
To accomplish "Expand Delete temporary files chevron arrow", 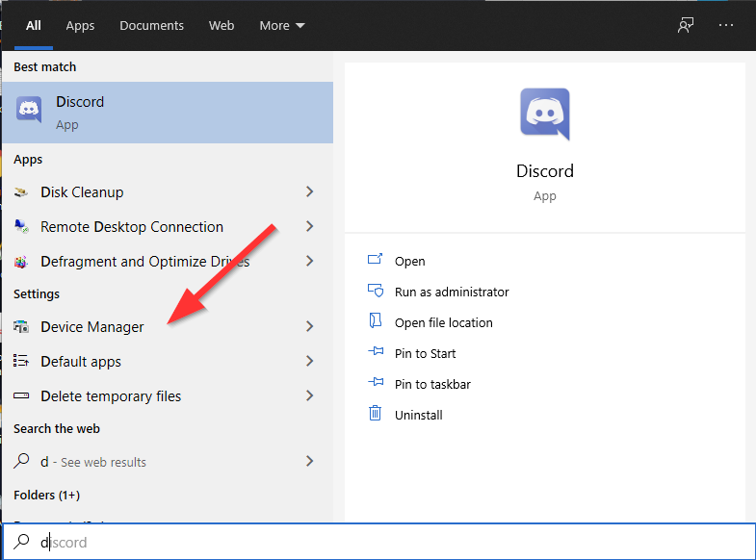I will pos(309,395).
